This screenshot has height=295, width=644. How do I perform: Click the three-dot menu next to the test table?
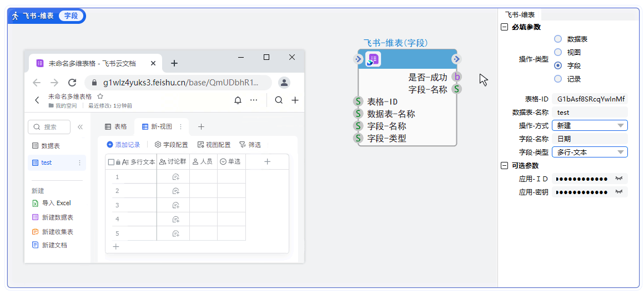point(80,163)
